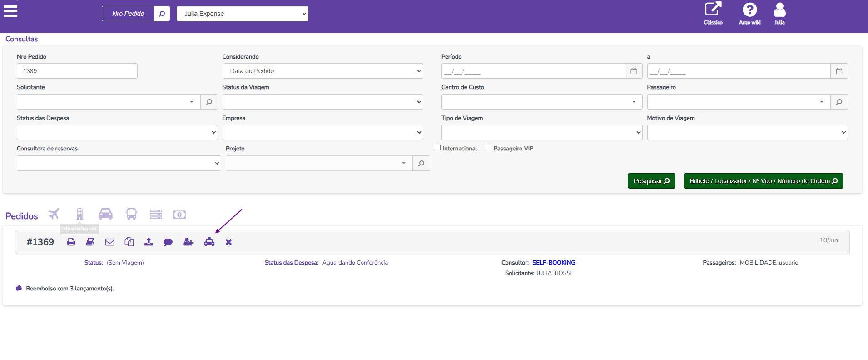This screenshot has height=360, width=868.
Task: Open the comment bubble icon on order #1369
Action: (x=168, y=242)
